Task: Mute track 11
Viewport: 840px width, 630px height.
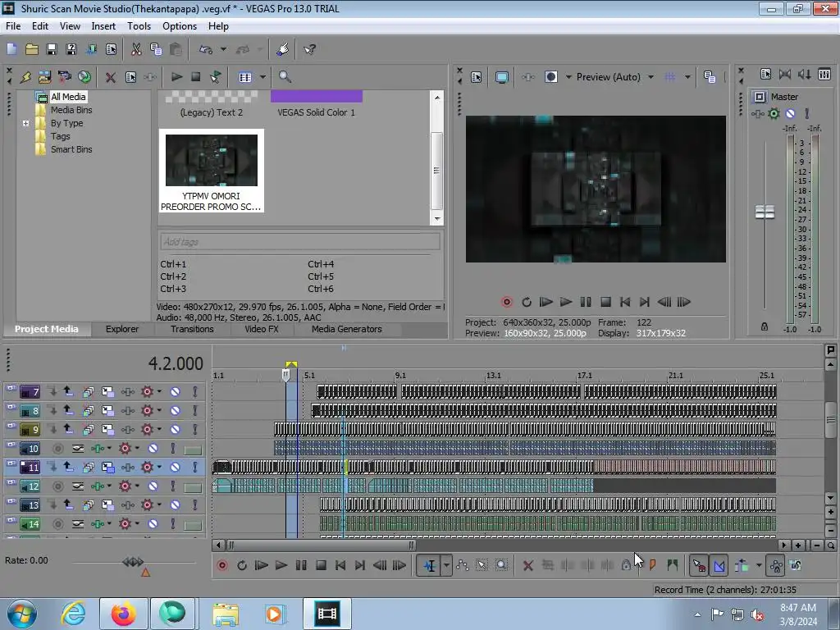Action: [x=176, y=467]
